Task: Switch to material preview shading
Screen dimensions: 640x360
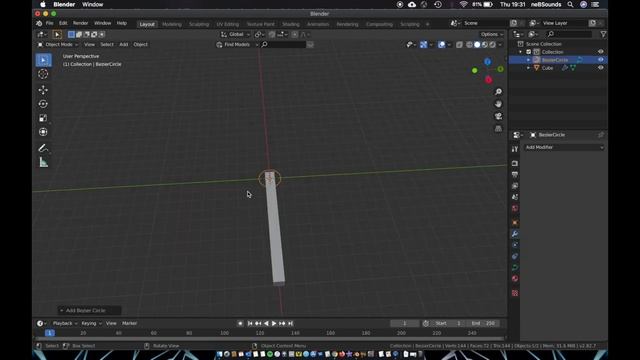Action: point(485,44)
